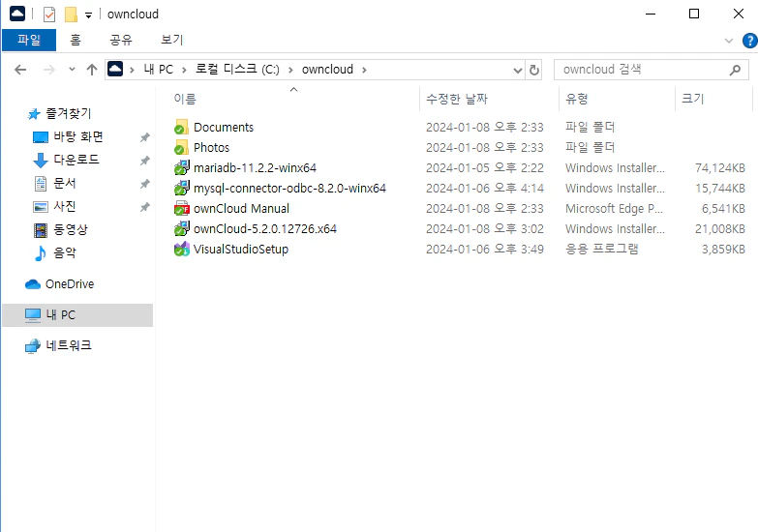Click the 2024-01-08 오후 3:02 date cell
Screen dimensions: 758x532
484,228
